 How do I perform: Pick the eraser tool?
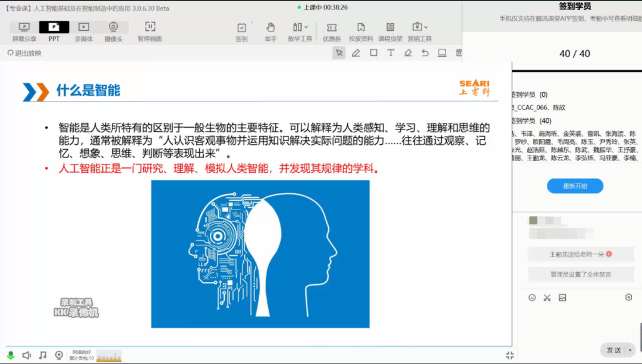click(408, 53)
